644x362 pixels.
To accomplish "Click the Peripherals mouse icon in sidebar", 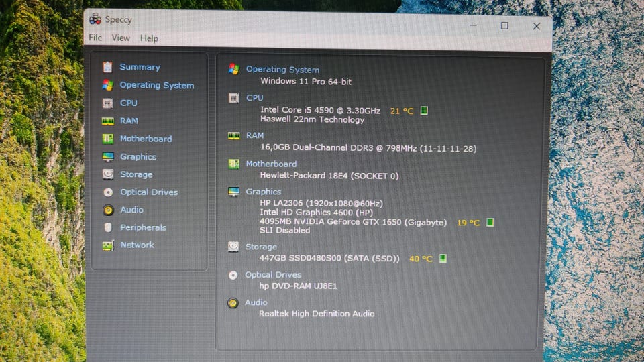I will [108, 227].
